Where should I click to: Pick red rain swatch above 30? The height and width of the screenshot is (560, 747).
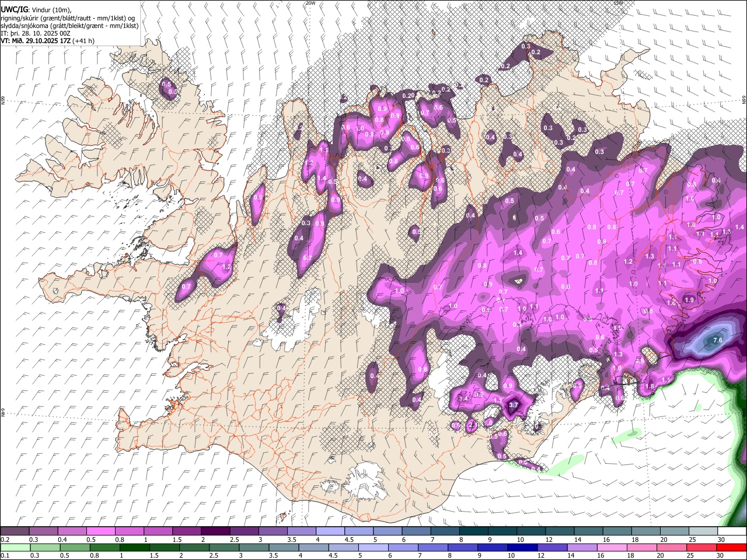(731, 547)
